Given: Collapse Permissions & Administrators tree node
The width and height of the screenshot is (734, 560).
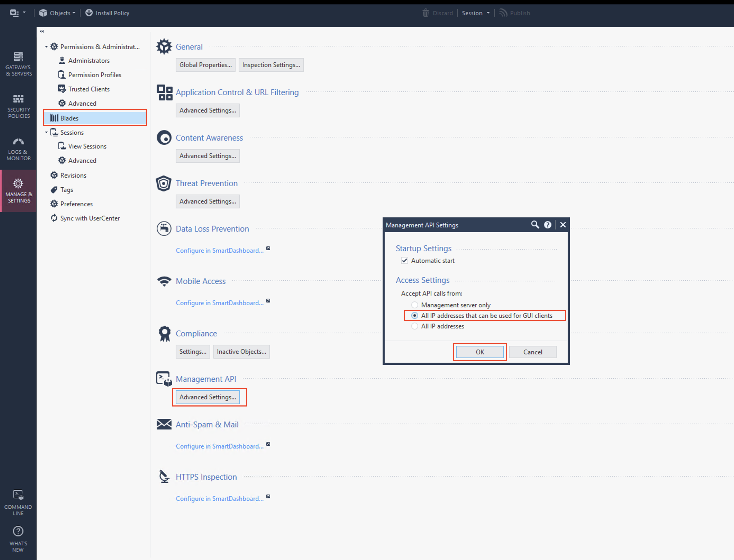Looking at the screenshot, I should [46, 47].
